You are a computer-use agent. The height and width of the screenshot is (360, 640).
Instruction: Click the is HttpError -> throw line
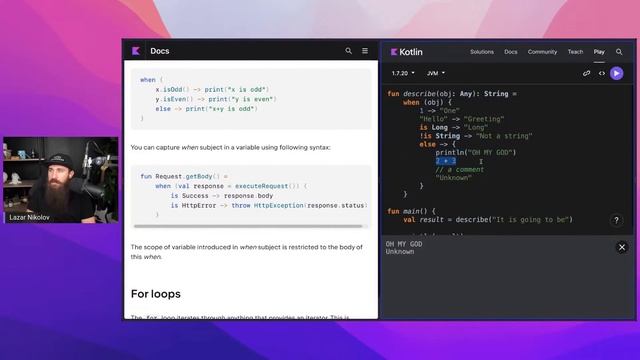pyautogui.click(x=268, y=206)
